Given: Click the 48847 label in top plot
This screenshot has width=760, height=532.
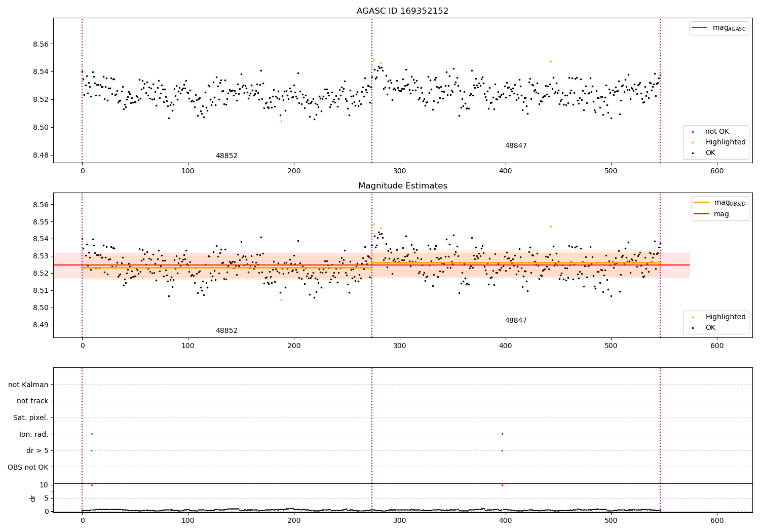Looking at the screenshot, I should [x=516, y=146].
